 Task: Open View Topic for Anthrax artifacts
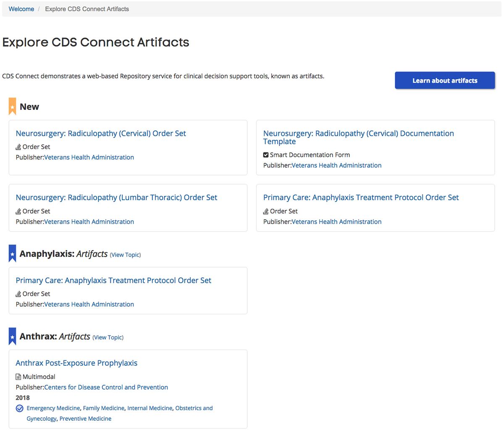click(x=108, y=337)
